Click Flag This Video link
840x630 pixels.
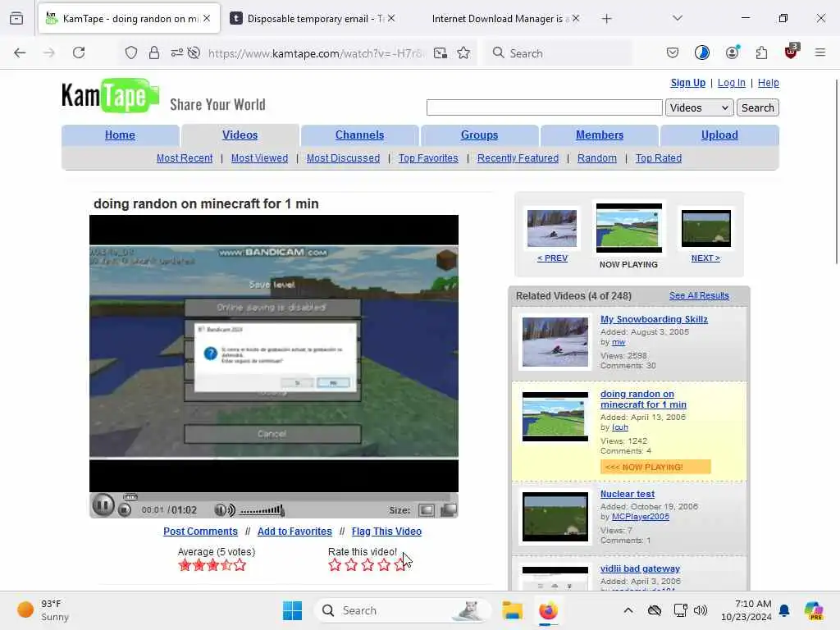(386, 531)
